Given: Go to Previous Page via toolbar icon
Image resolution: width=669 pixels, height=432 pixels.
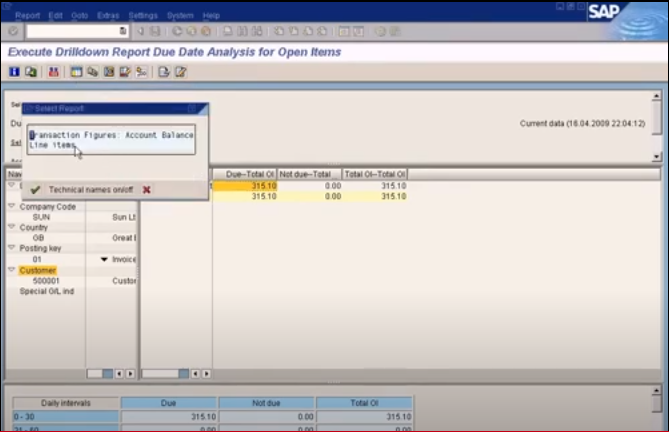Looking at the screenshot, I should tap(294, 31).
